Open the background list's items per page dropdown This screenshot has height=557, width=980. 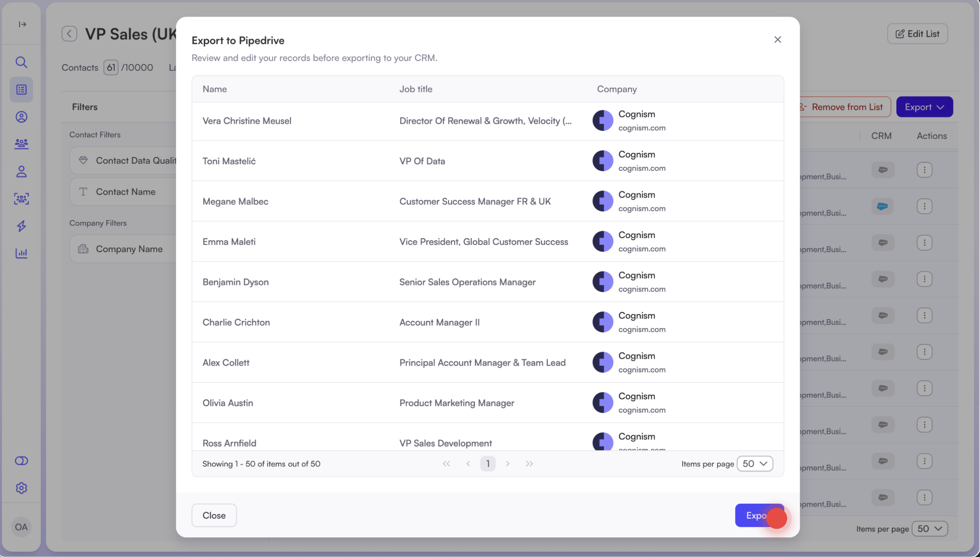(x=929, y=528)
